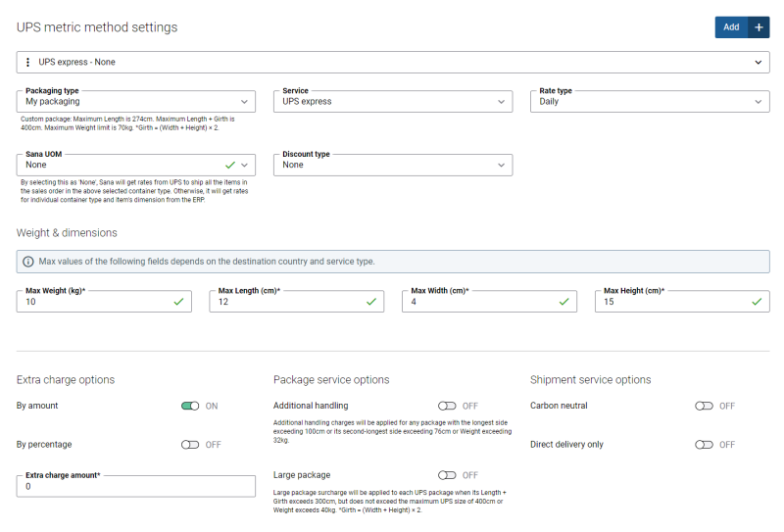Toggle Direct delivery only on

coord(704,445)
